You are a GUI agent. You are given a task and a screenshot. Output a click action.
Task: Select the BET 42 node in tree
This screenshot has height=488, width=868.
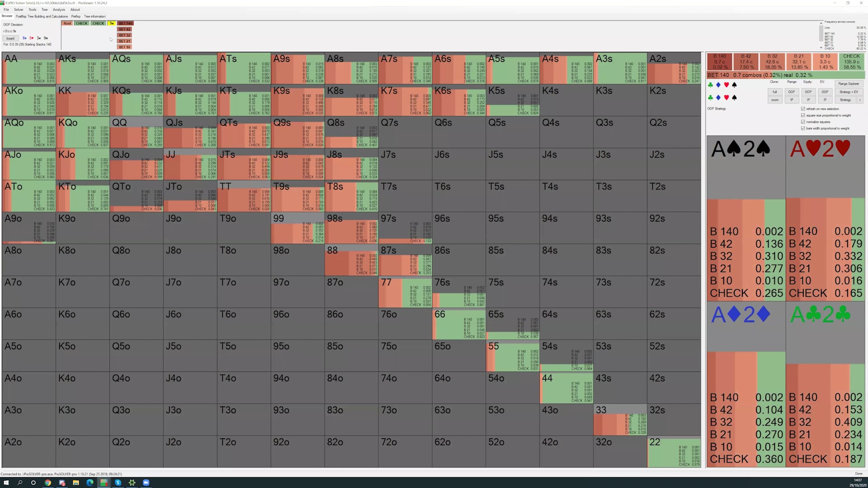tap(125, 29)
